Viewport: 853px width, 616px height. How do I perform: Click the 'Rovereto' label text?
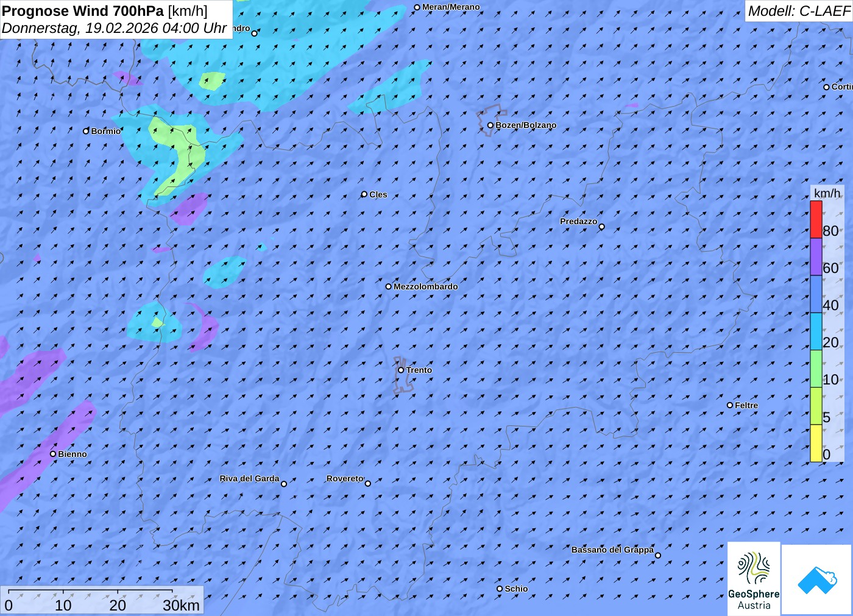pos(345,478)
